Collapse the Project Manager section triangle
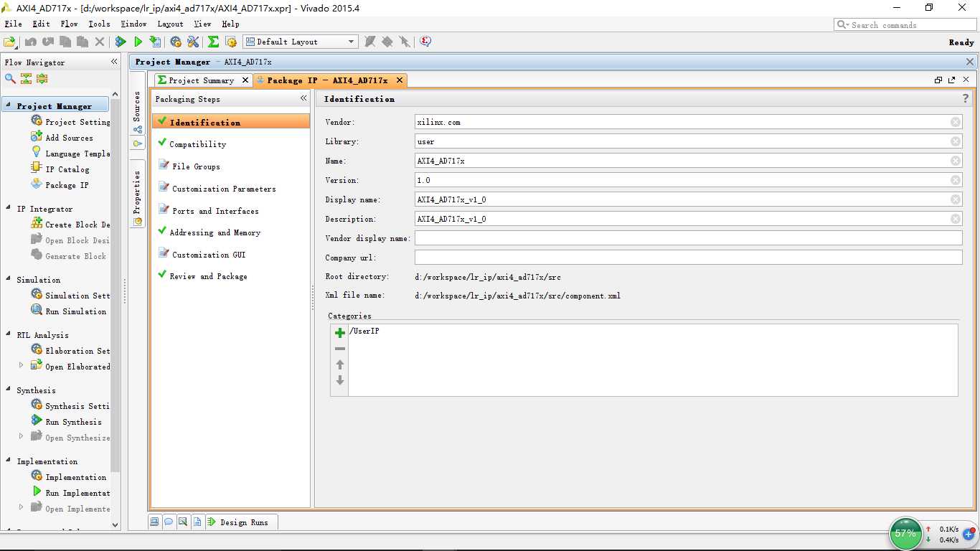This screenshot has height=551, width=980. (x=7, y=105)
